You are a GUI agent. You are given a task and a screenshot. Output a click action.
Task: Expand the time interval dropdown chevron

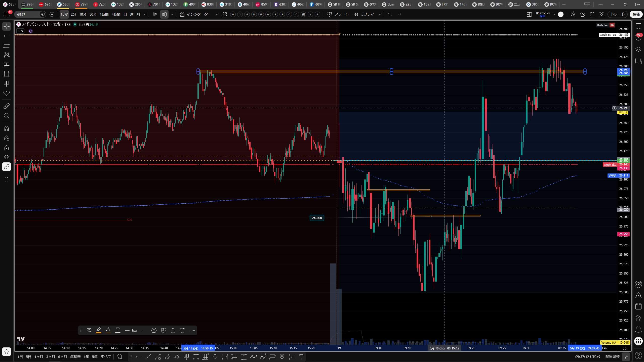pos(145,14)
